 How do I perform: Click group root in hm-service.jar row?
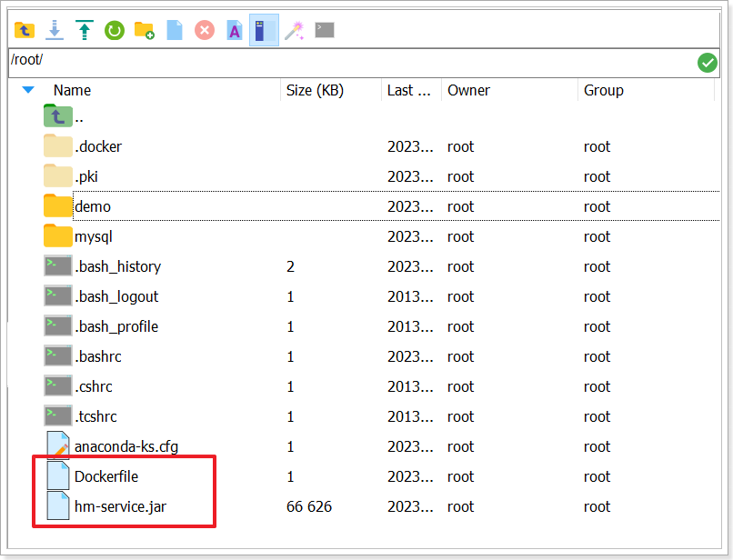coord(597,506)
